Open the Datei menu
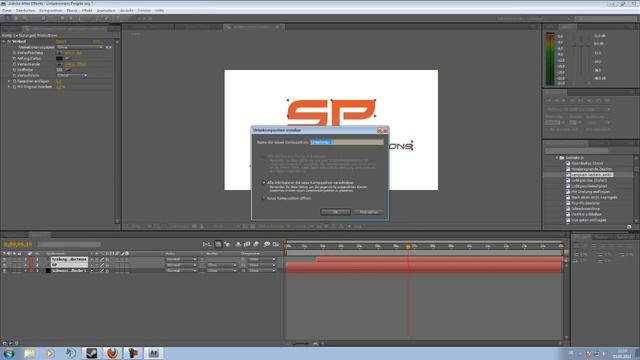Viewport: 640px width, 360px height. point(7,10)
